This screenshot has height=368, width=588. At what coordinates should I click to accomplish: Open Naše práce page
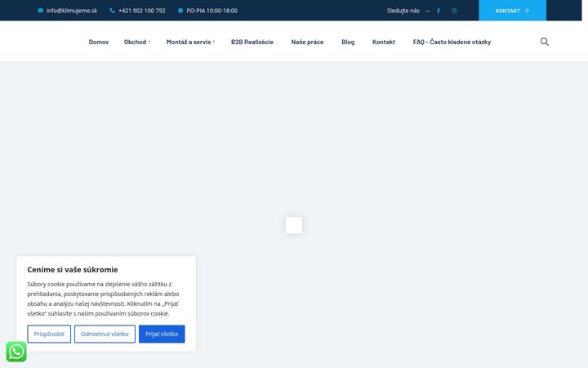coord(307,42)
